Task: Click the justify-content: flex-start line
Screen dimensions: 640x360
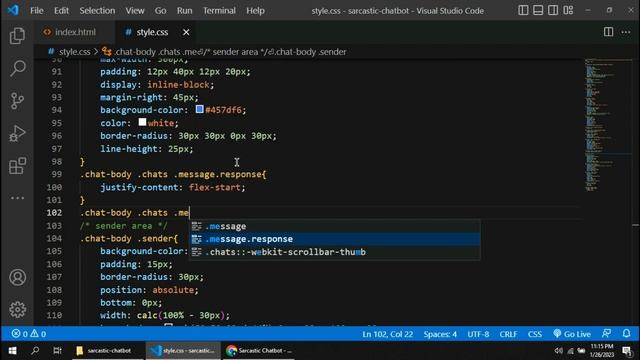Action: (x=173, y=187)
